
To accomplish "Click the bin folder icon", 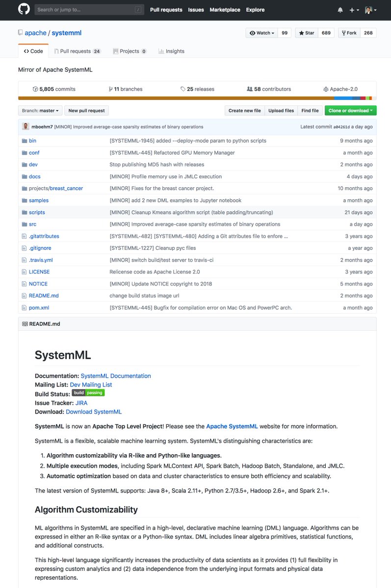I will pyautogui.click(x=25, y=141).
